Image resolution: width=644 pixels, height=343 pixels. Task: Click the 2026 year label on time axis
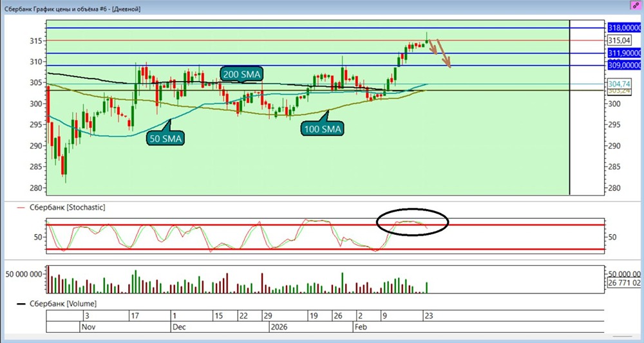(279, 327)
